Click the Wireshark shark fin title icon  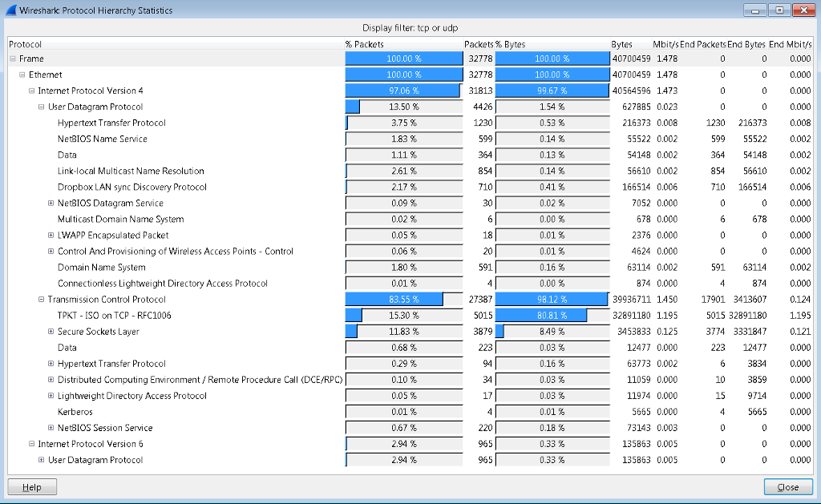coord(10,10)
